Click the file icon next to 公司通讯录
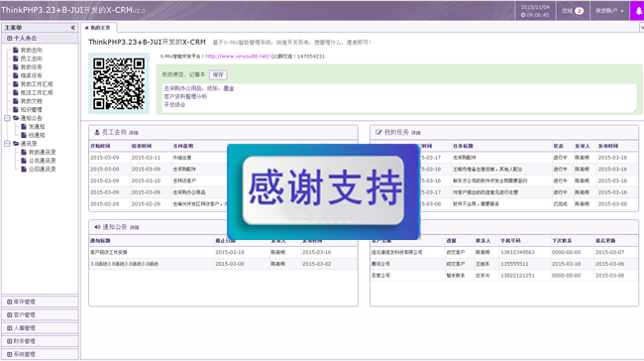 point(24,169)
